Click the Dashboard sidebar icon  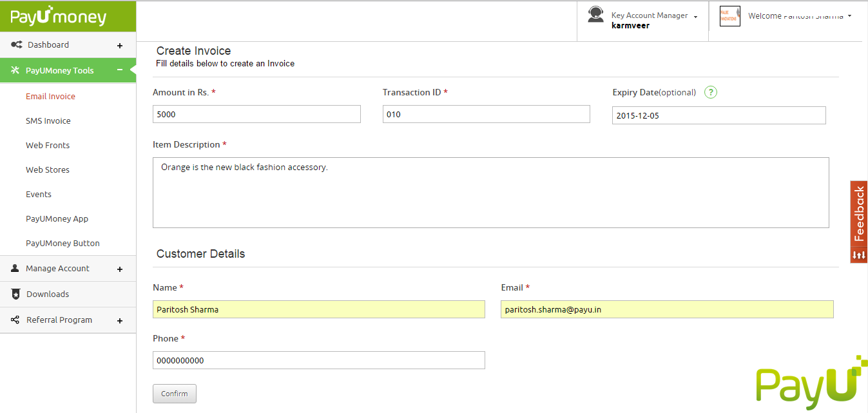tap(17, 44)
